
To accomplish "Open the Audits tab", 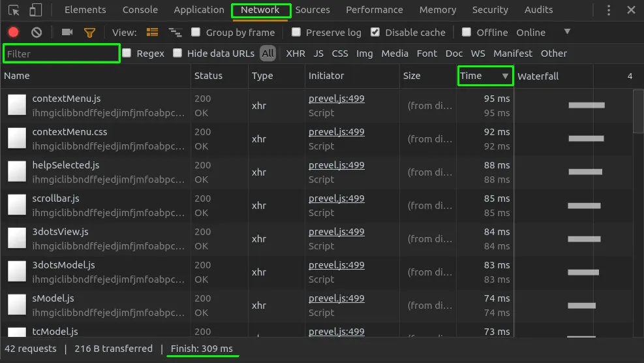I will (x=538, y=10).
